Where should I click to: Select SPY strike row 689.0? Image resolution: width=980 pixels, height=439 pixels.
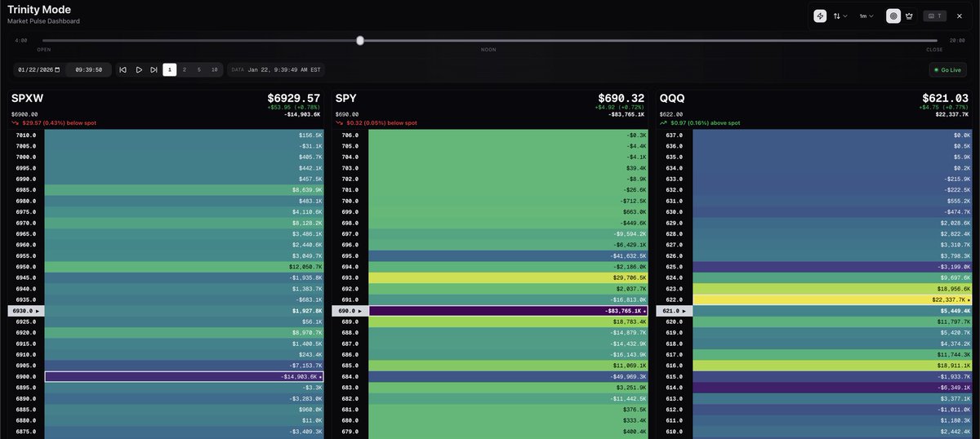490,321
